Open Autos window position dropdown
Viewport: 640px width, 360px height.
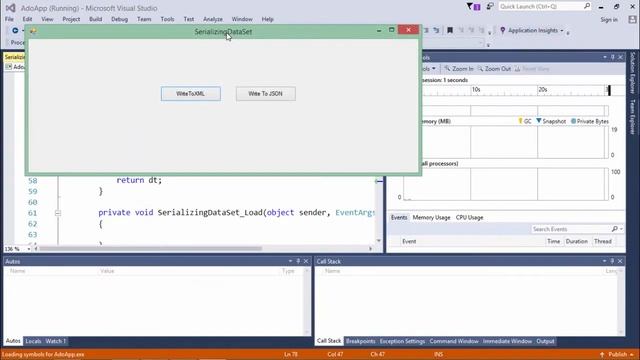tap(290, 261)
